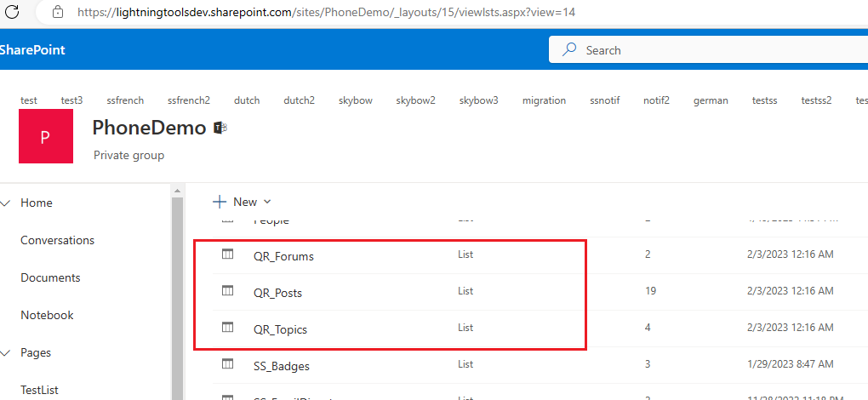Open the New dropdown menu
This screenshot has width=868, height=400.
(x=243, y=202)
